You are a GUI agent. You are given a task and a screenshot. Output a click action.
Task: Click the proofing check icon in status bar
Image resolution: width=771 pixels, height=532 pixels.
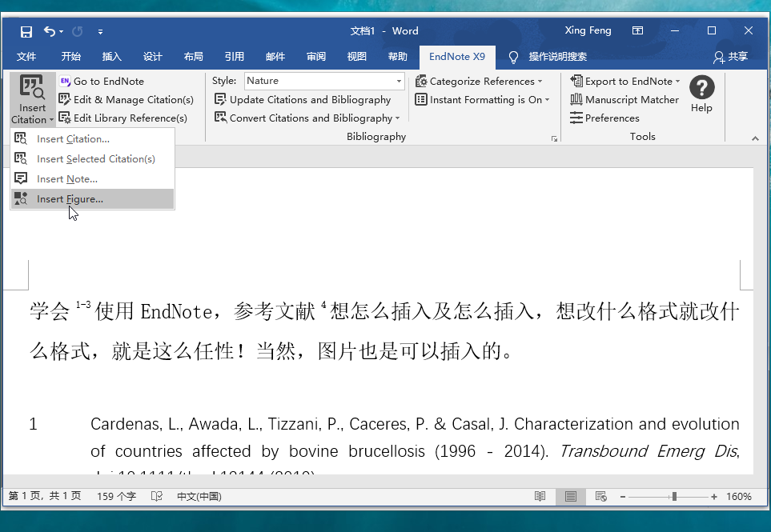coord(157,496)
